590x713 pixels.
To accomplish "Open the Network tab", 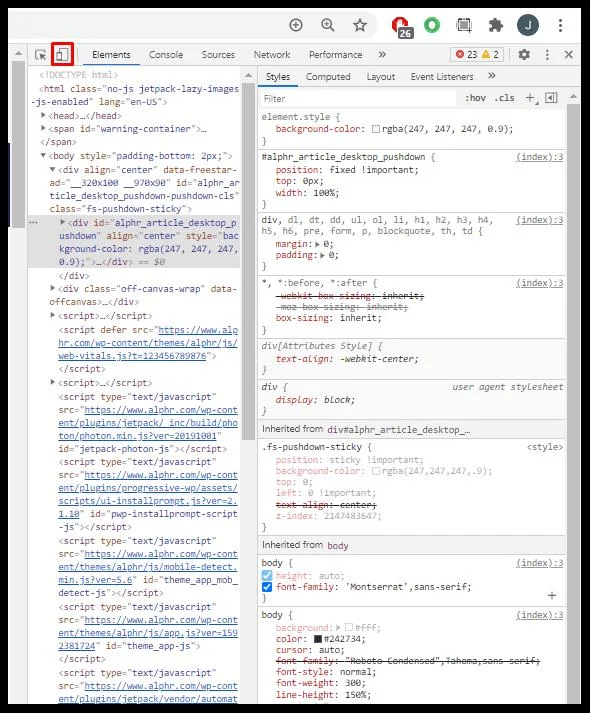I will [x=272, y=55].
